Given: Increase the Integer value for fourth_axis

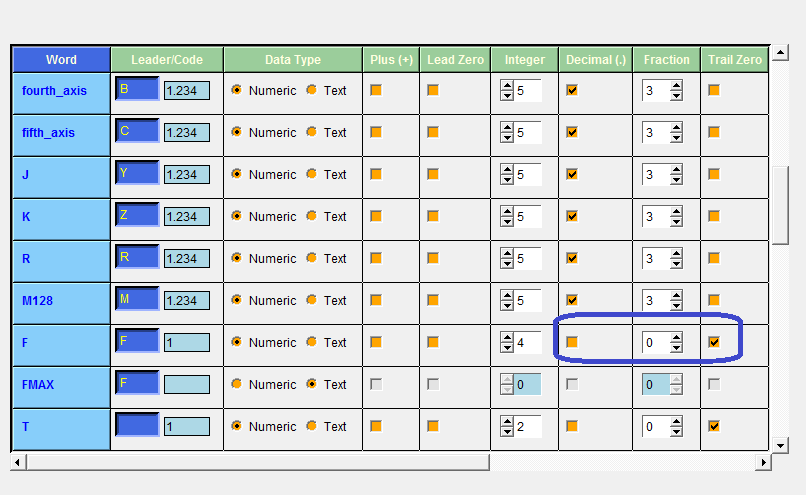Looking at the screenshot, I should click(x=507, y=86).
